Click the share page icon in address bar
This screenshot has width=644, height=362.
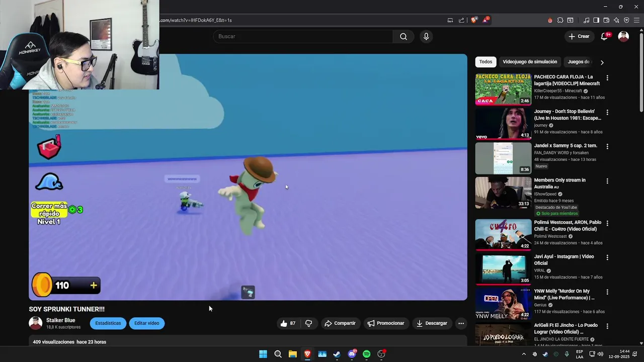(x=461, y=20)
